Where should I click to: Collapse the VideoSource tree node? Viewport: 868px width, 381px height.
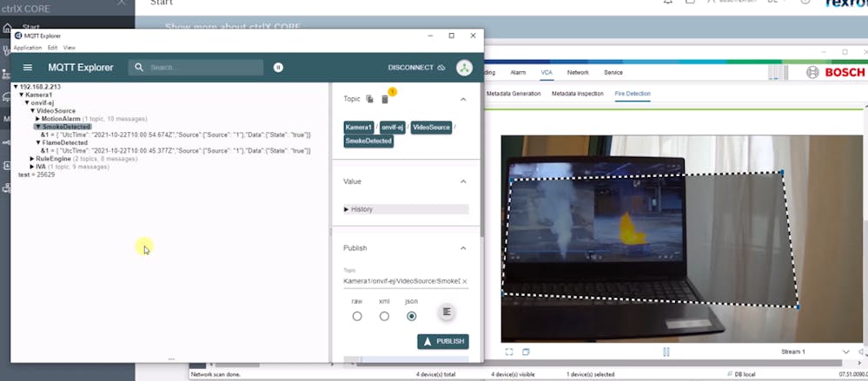tap(33, 111)
